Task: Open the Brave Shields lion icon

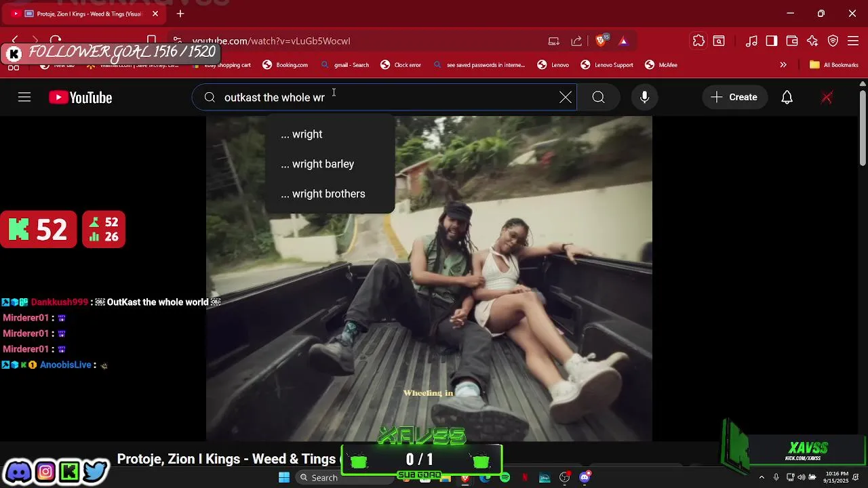Action: click(x=601, y=41)
